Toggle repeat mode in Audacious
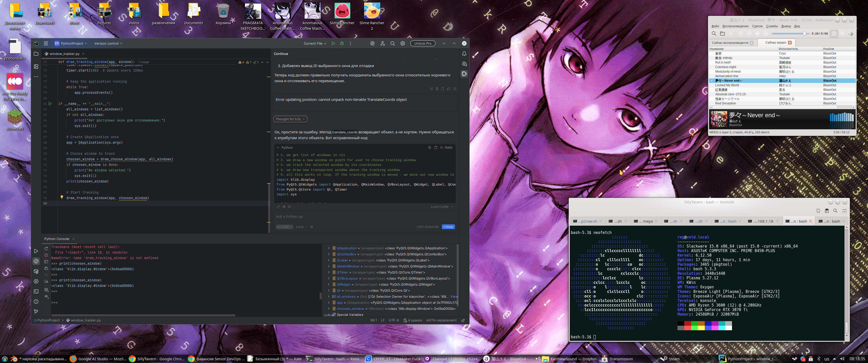This screenshot has width=868, height=363. [x=834, y=34]
